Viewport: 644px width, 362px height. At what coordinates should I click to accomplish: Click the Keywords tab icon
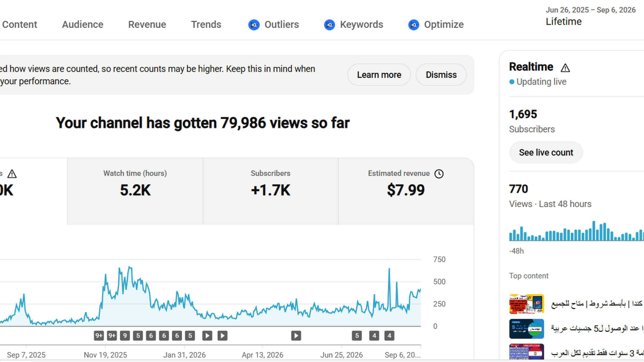pos(329,25)
